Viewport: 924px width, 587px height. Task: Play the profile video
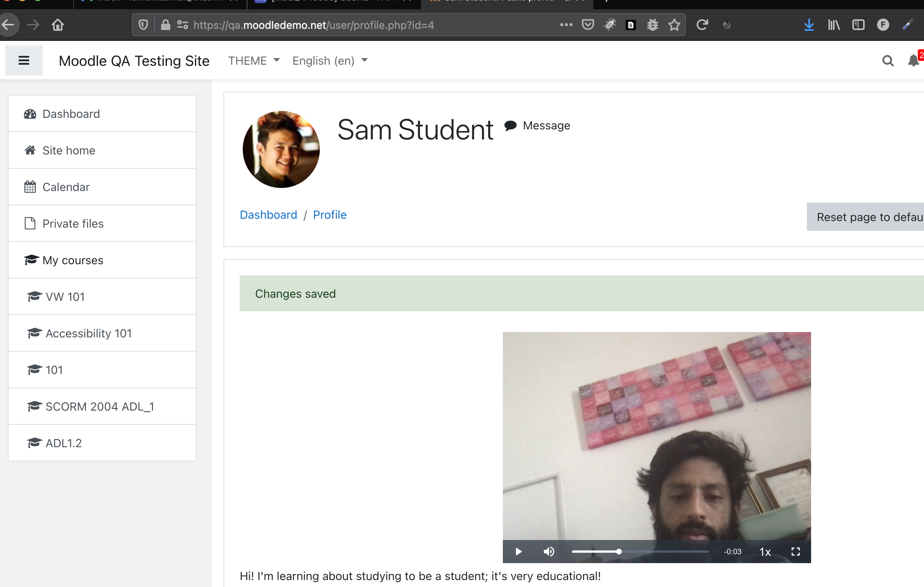coord(518,552)
